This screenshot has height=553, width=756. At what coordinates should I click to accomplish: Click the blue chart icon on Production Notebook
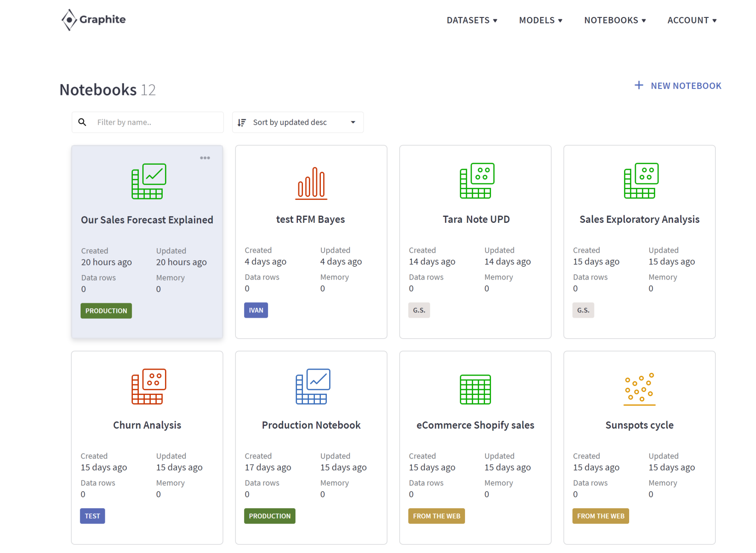tap(311, 387)
